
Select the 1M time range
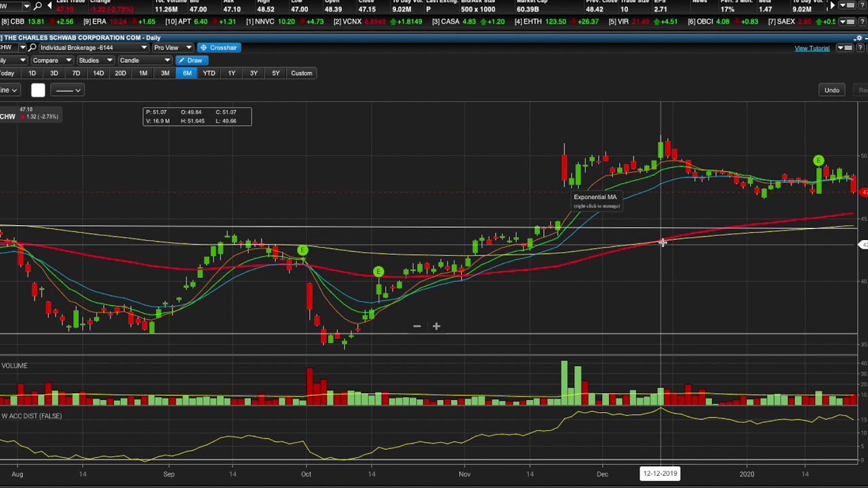pos(143,73)
